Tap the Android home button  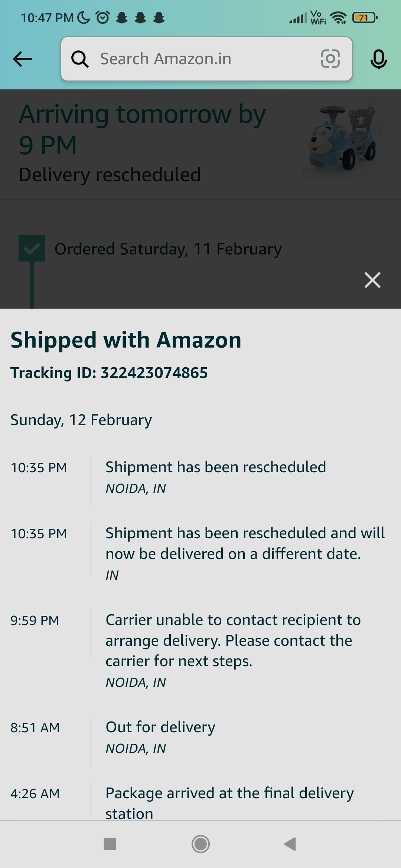pos(200,844)
